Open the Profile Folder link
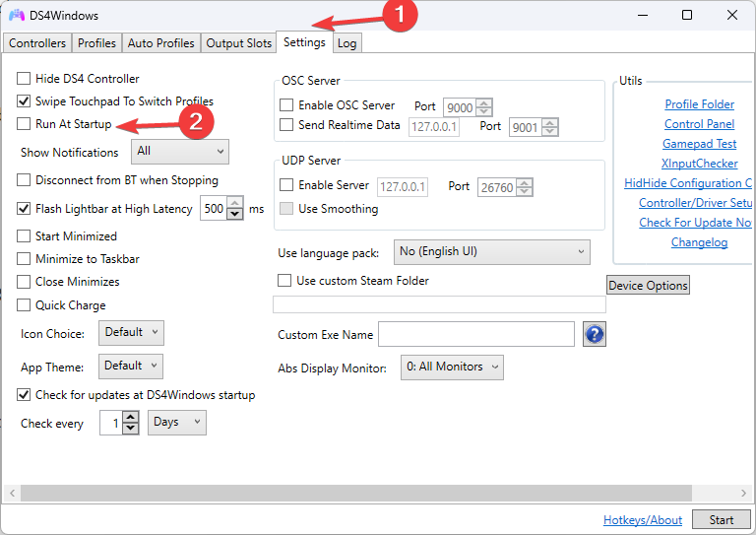This screenshot has width=756, height=535. click(x=700, y=104)
